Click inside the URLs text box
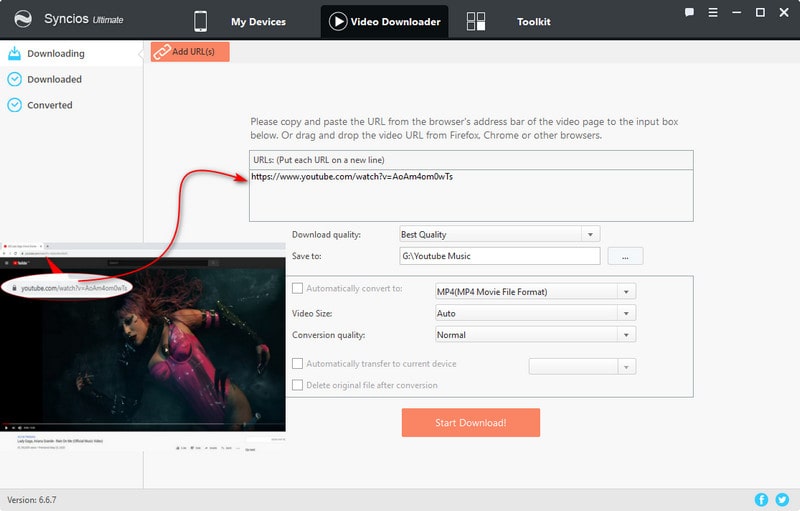This screenshot has width=800, height=511. pyautogui.click(x=471, y=195)
